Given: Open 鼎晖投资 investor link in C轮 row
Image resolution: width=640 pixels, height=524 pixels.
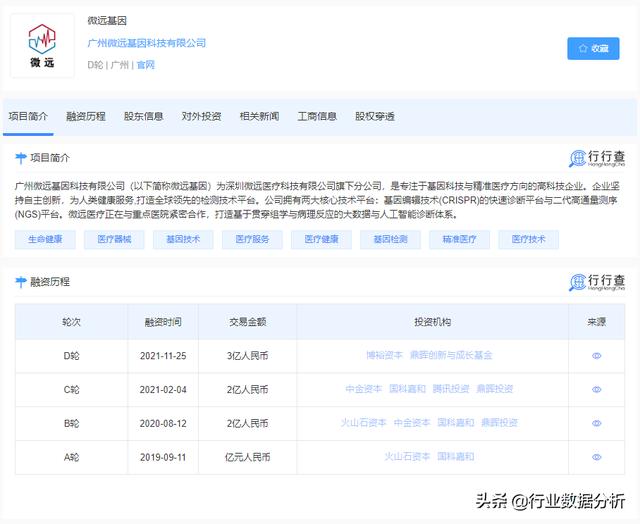Looking at the screenshot, I should (495, 389).
